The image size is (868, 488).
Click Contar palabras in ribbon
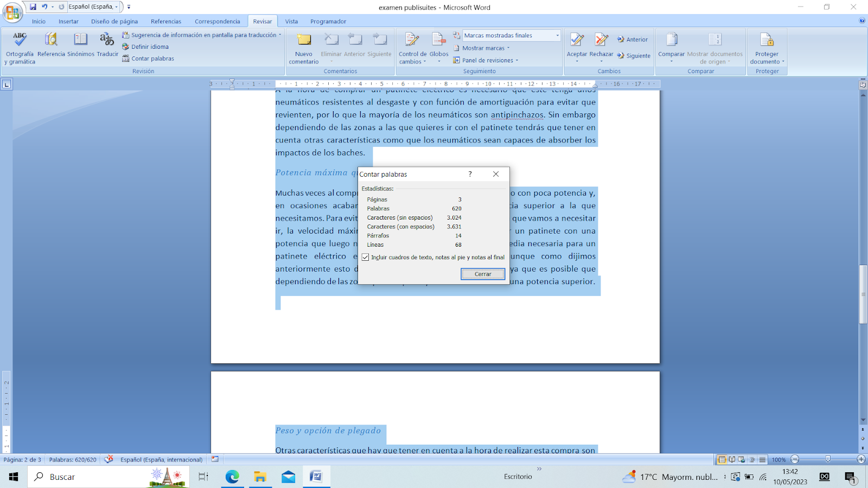(148, 59)
